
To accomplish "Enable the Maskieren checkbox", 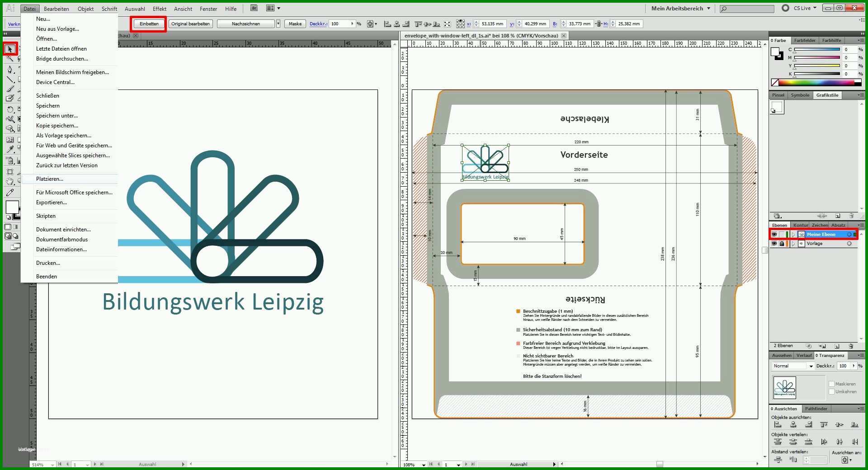I will (x=831, y=384).
